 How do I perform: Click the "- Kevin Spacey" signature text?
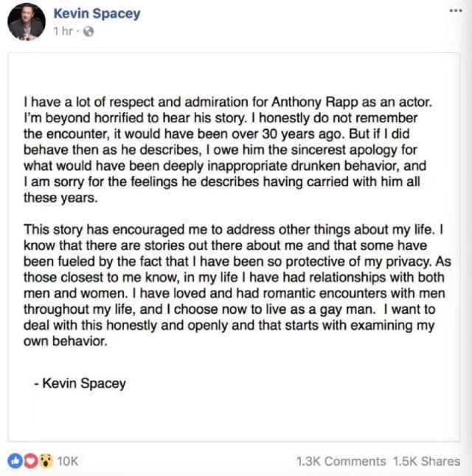point(80,384)
